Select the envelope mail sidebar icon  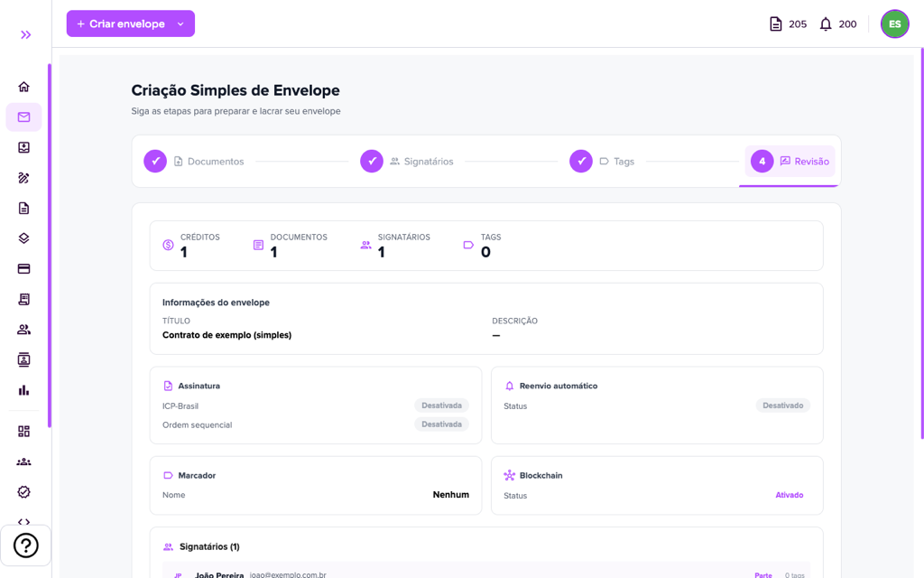[23, 117]
